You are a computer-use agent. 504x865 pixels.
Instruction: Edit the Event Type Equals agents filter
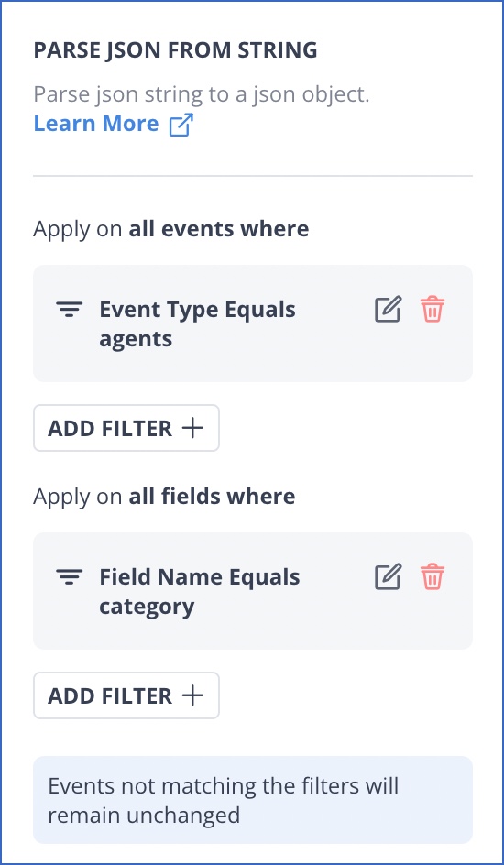pyautogui.click(x=389, y=309)
